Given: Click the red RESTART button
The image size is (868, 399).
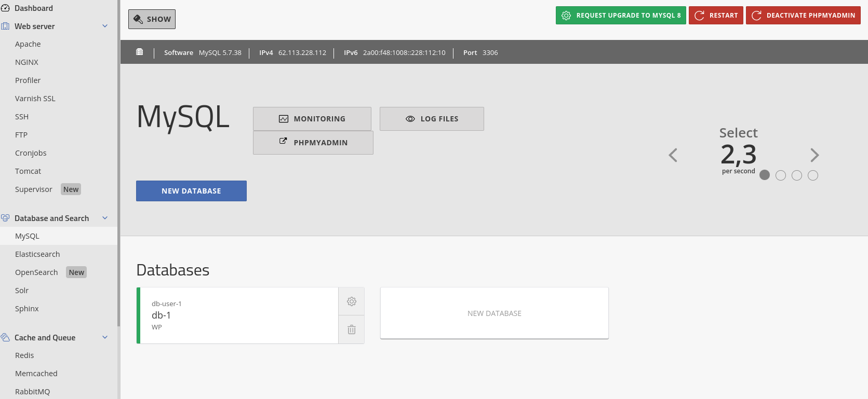Looking at the screenshot, I should pyautogui.click(x=716, y=16).
